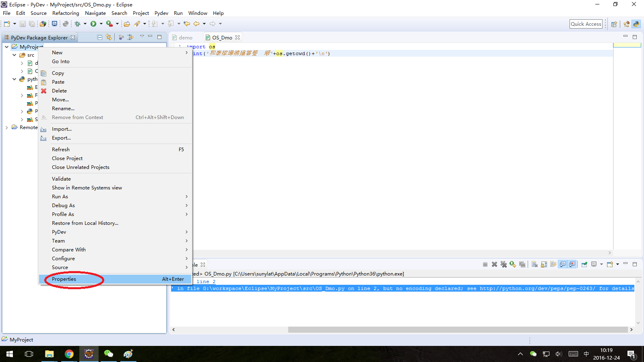Click the Open Console icon

point(610,264)
